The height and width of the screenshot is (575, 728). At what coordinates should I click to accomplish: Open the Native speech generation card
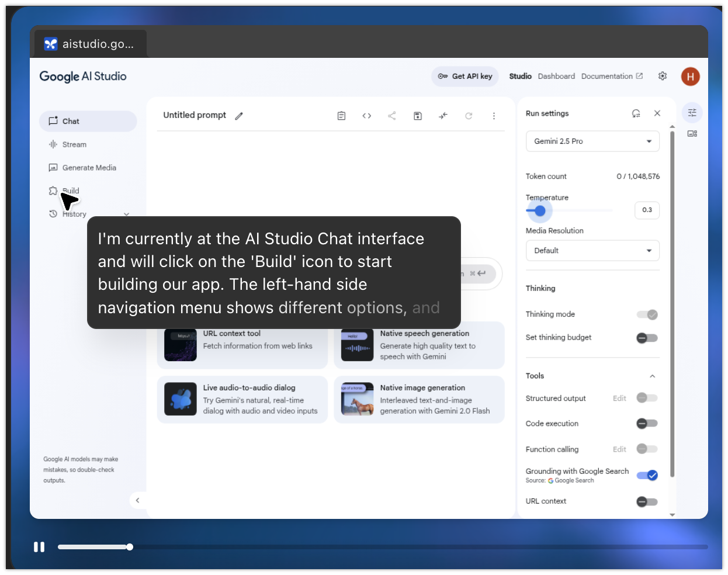[420, 345]
